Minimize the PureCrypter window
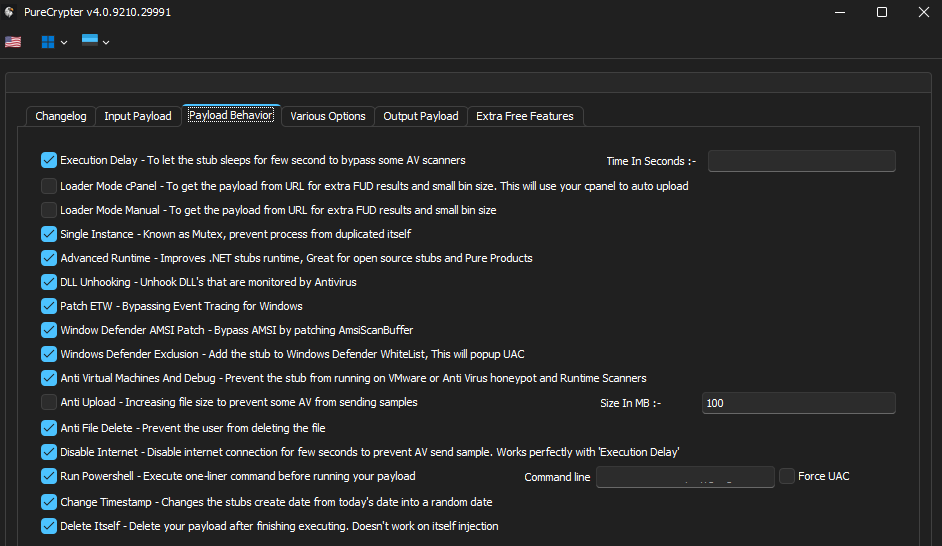942x546 pixels. [x=840, y=12]
